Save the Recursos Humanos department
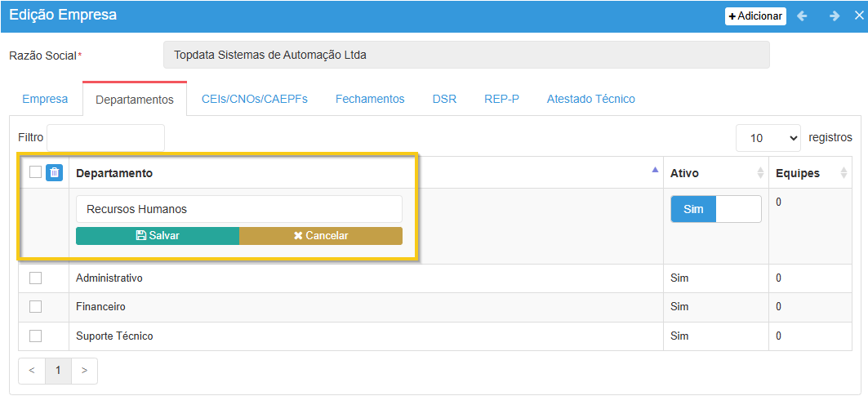 coord(158,235)
